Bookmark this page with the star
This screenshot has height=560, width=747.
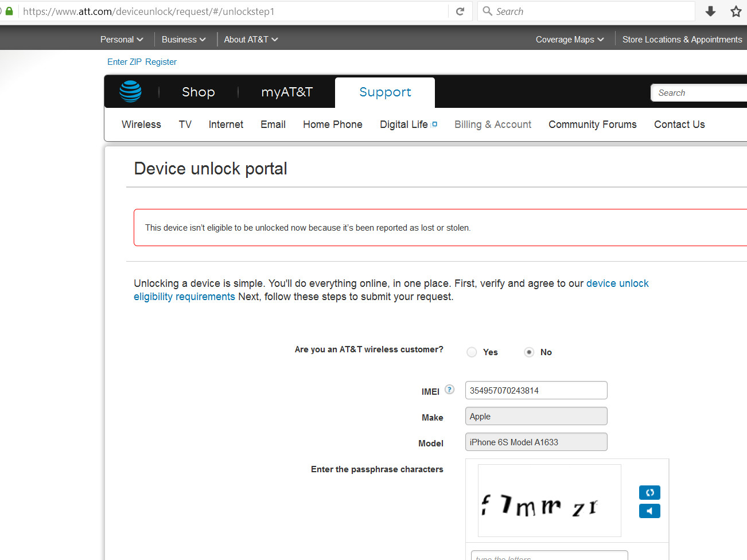tap(736, 11)
